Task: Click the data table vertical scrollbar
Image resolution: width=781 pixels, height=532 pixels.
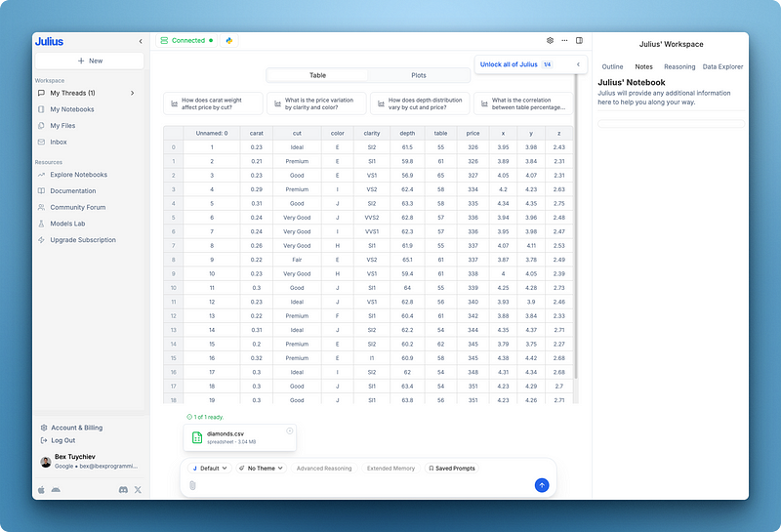Action: point(576,226)
